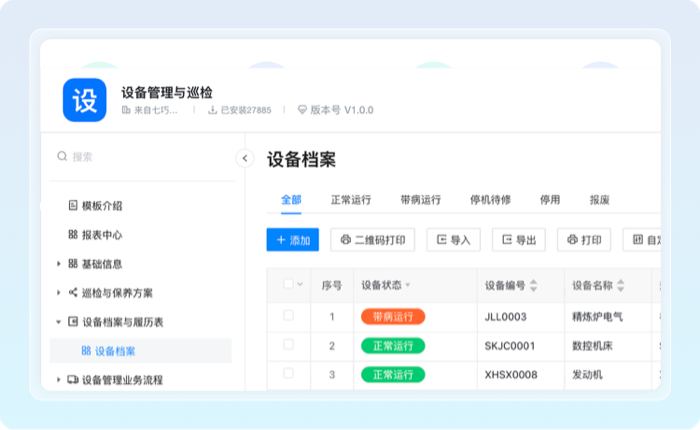Click the blue 设 app logo icon
Image resolution: width=700 pixels, height=430 pixels.
84,100
